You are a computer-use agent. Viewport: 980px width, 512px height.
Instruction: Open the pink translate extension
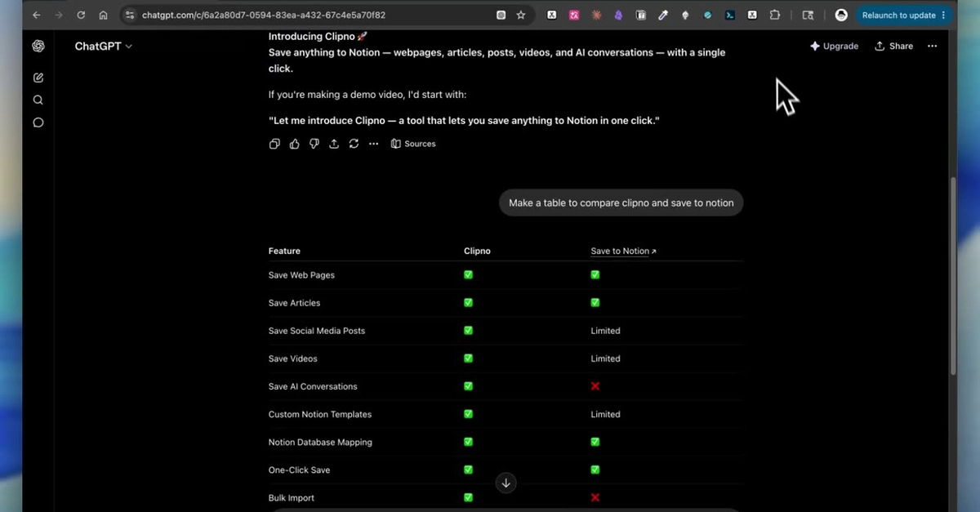coord(574,15)
